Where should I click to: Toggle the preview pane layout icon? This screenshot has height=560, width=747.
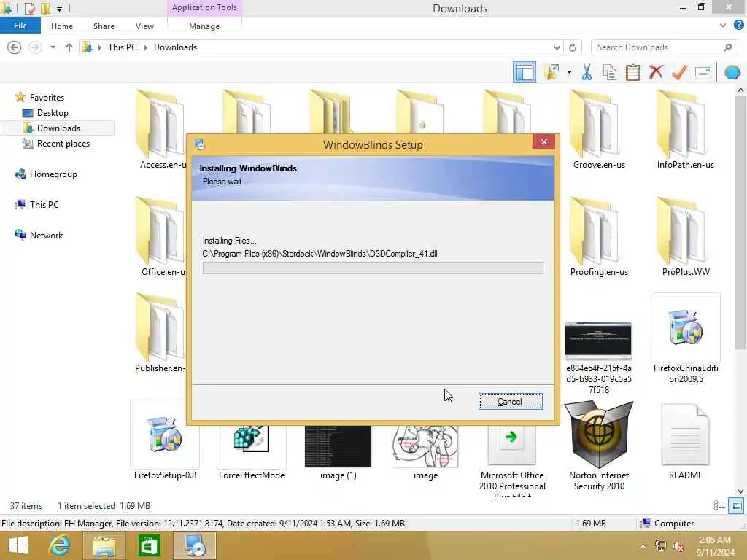click(x=524, y=72)
